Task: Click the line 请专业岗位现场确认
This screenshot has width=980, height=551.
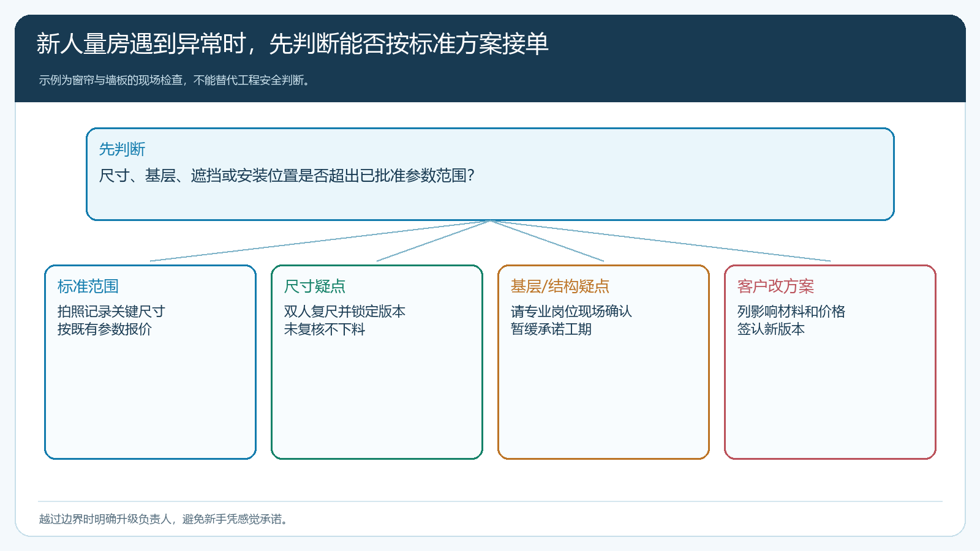Action: [x=571, y=311]
